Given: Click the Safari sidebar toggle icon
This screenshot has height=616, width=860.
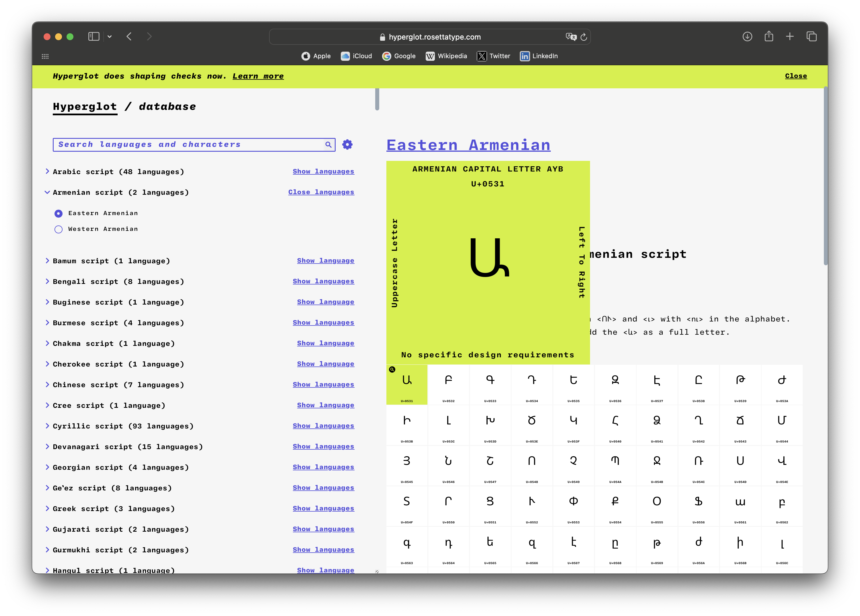Looking at the screenshot, I should 94,36.
